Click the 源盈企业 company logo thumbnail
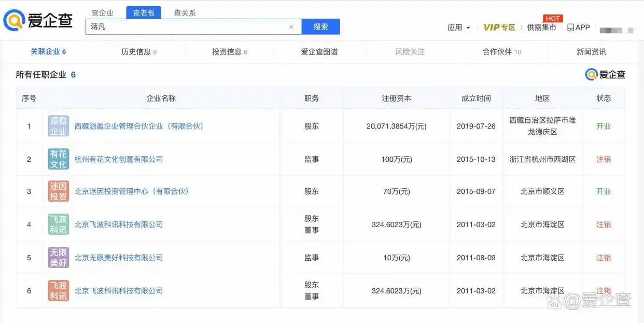The height and width of the screenshot is (323, 644). pos(59,126)
